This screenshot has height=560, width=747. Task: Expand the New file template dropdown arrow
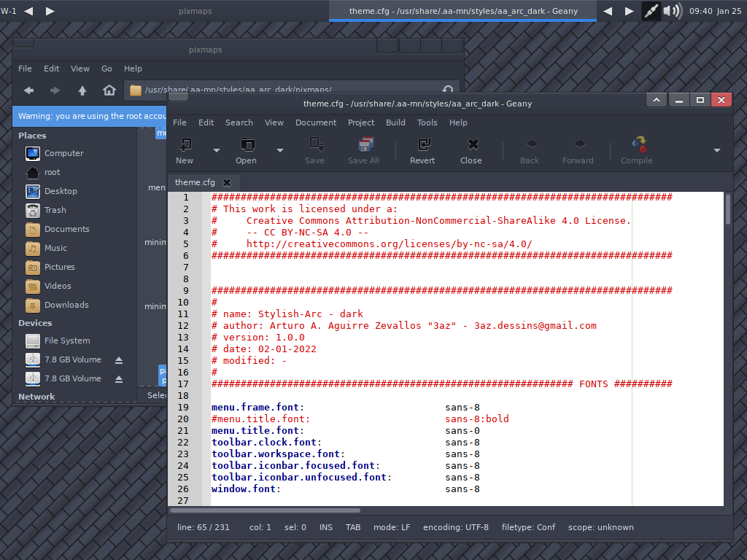point(216,150)
